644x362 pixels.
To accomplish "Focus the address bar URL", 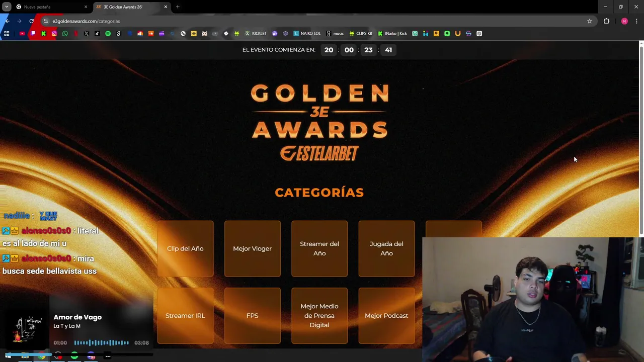I will (x=86, y=21).
